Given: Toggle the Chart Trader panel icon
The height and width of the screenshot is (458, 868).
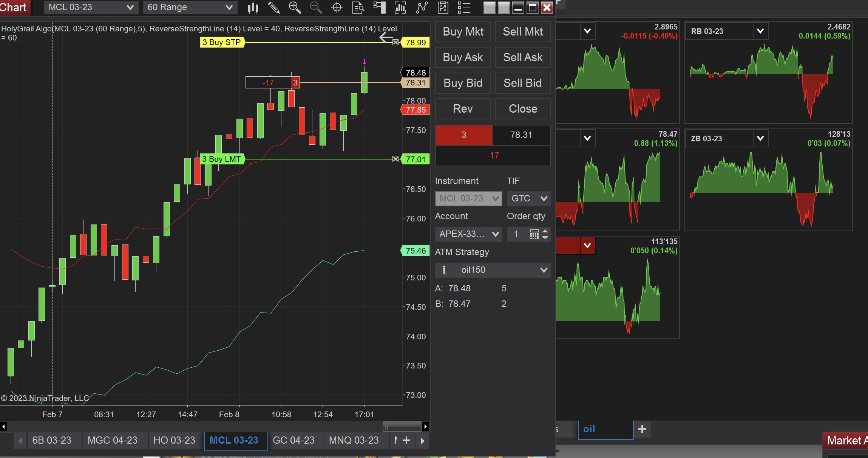Looking at the screenshot, I should tap(380, 8).
